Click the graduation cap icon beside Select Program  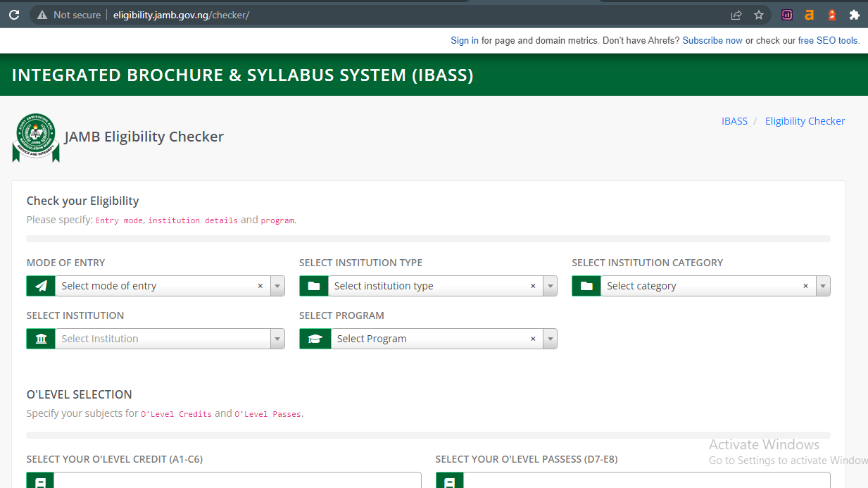[x=315, y=339]
